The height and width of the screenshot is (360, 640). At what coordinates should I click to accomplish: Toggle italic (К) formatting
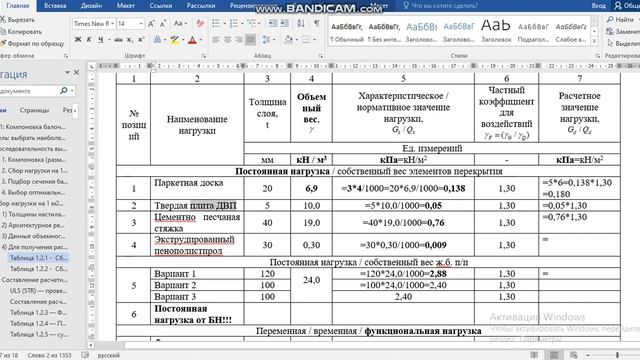click(x=89, y=40)
